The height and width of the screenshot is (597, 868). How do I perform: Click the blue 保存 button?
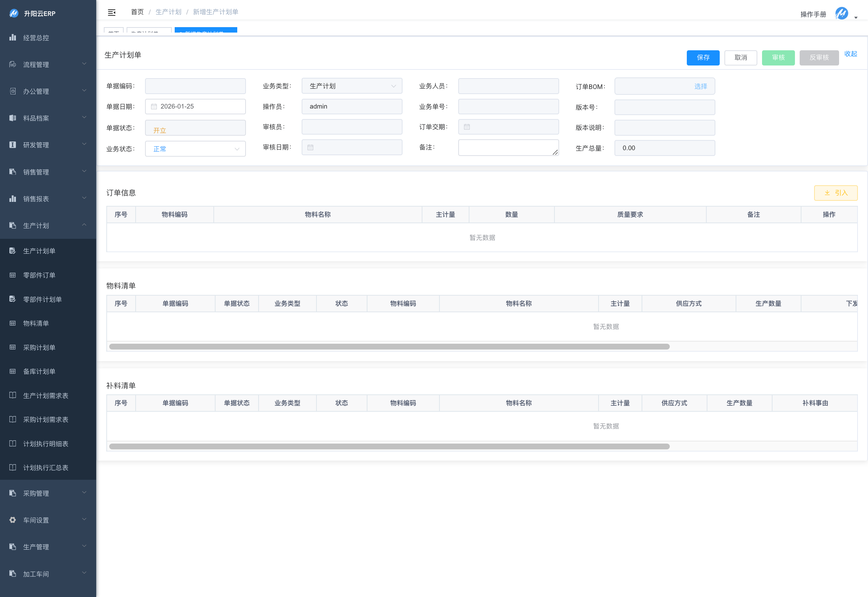tap(702, 58)
